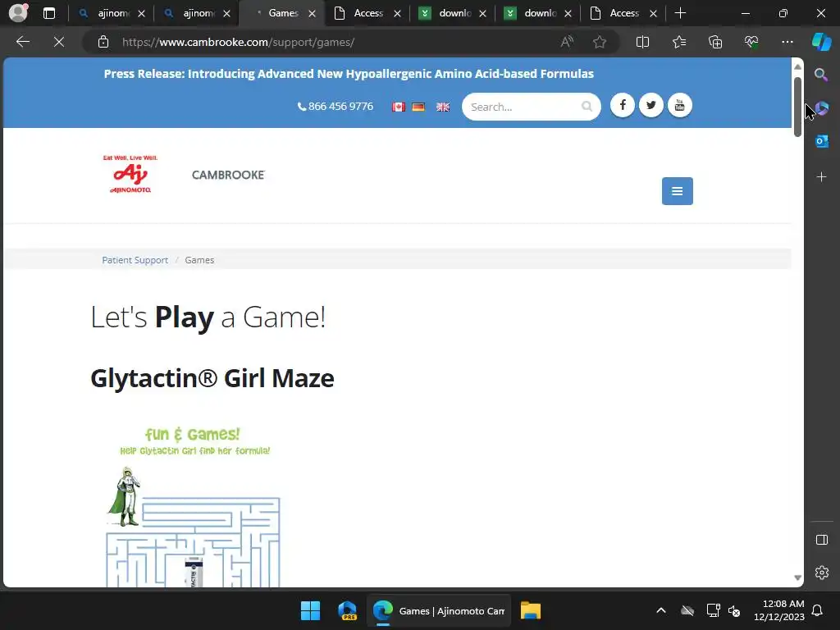Screen dimensions: 840x630
Task: Open Collections panel
Action: tap(715, 42)
